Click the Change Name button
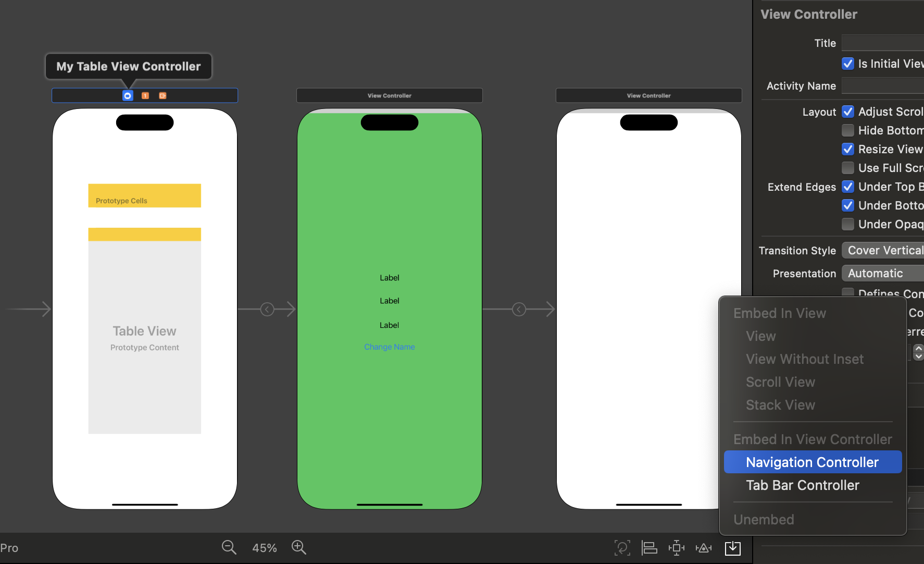This screenshot has width=924, height=564. click(x=390, y=347)
